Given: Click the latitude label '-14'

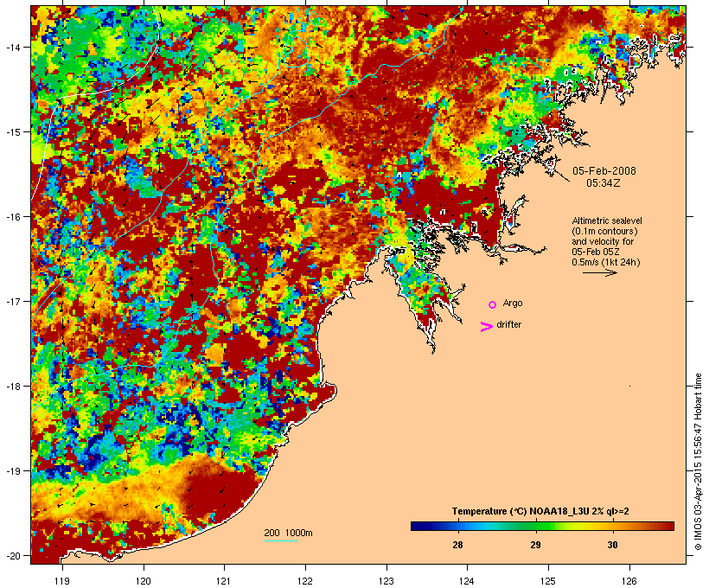Looking at the screenshot, I should click(x=13, y=47).
